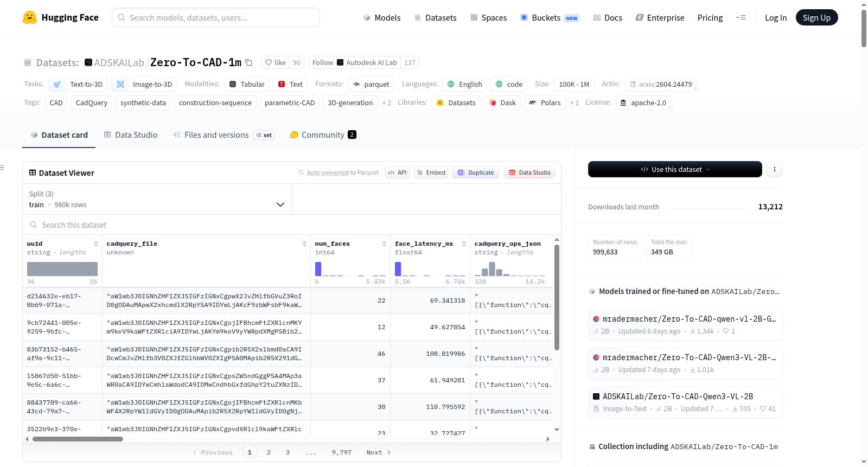Click the Polars library tag
Viewport: 868px width, 467px height.
pyautogui.click(x=545, y=103)
